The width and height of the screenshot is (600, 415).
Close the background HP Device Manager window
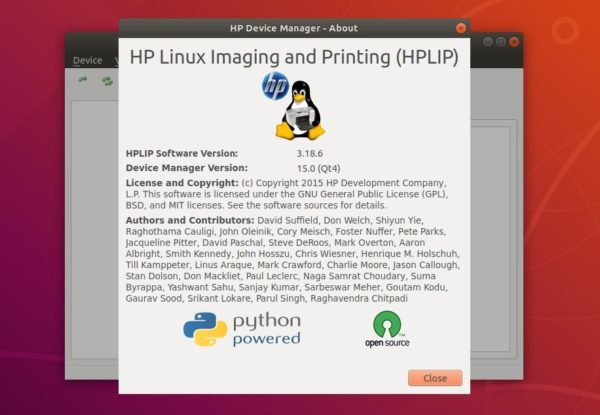[x=514, y=42]
